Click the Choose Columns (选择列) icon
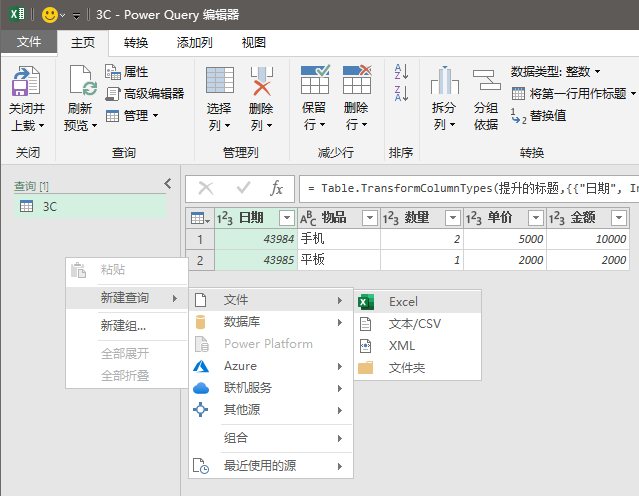 click(220, 80)
